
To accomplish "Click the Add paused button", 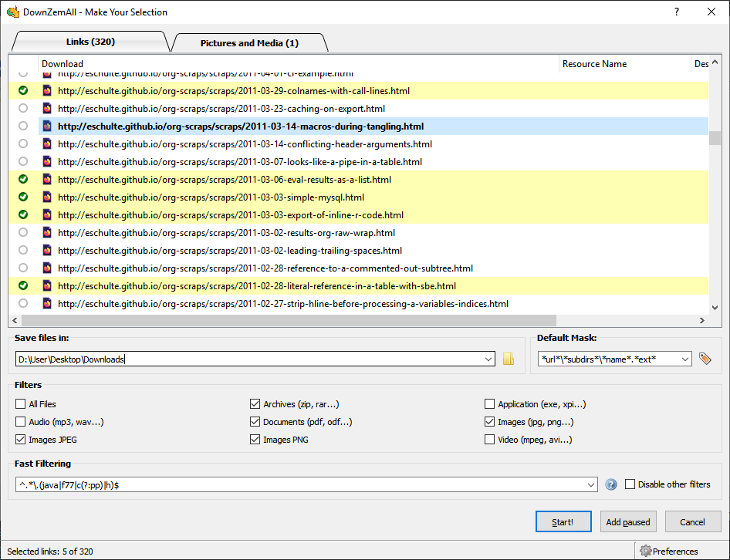I will pyautogui.click(x=628, y=521).
